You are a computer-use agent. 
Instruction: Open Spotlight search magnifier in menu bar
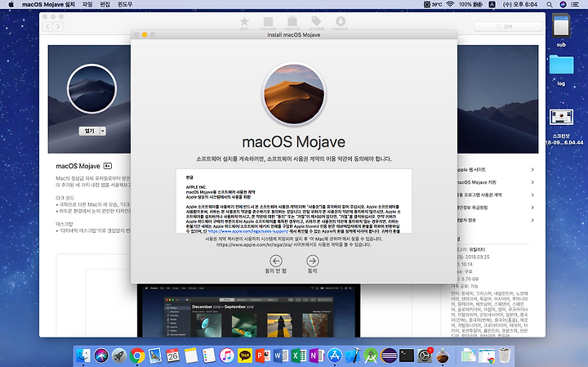(x=550, y=5)
